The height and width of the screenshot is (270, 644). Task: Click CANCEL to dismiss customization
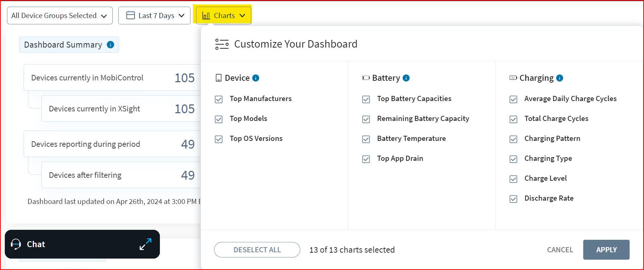560,250
